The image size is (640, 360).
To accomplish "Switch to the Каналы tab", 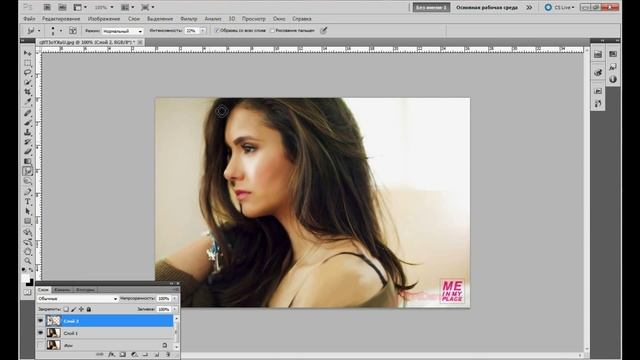I will (x=62, y=290).
